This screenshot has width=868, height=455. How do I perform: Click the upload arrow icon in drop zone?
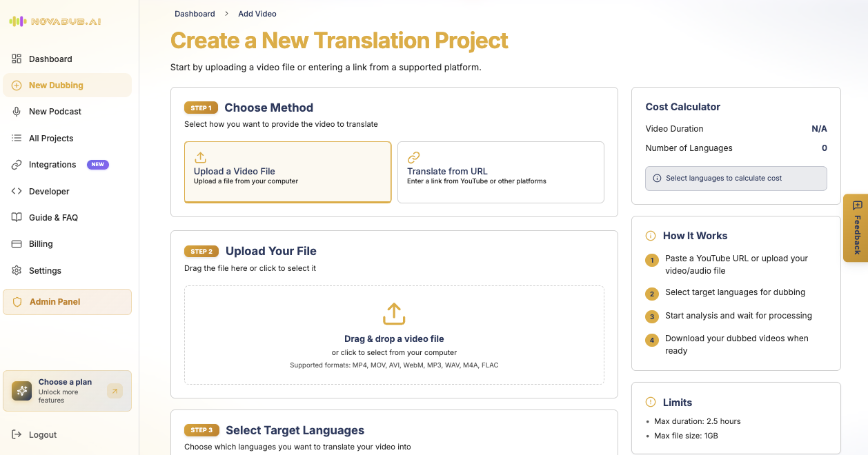[x=394, y=314]
